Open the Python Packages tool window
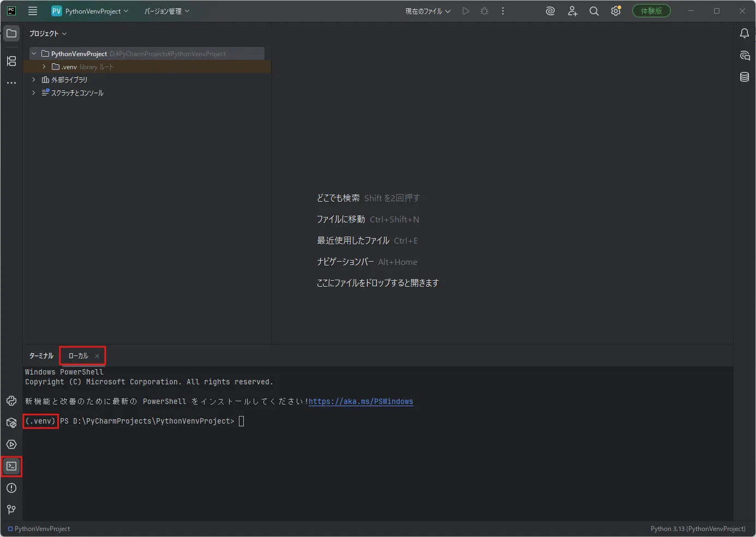The image size is (756, 537). (x=11, y=423)
